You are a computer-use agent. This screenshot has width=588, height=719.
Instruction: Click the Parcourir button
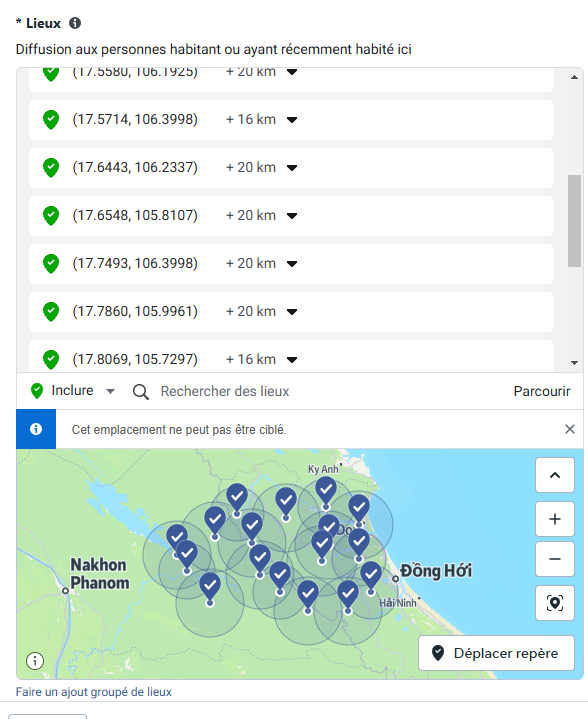tap(542, 391)
